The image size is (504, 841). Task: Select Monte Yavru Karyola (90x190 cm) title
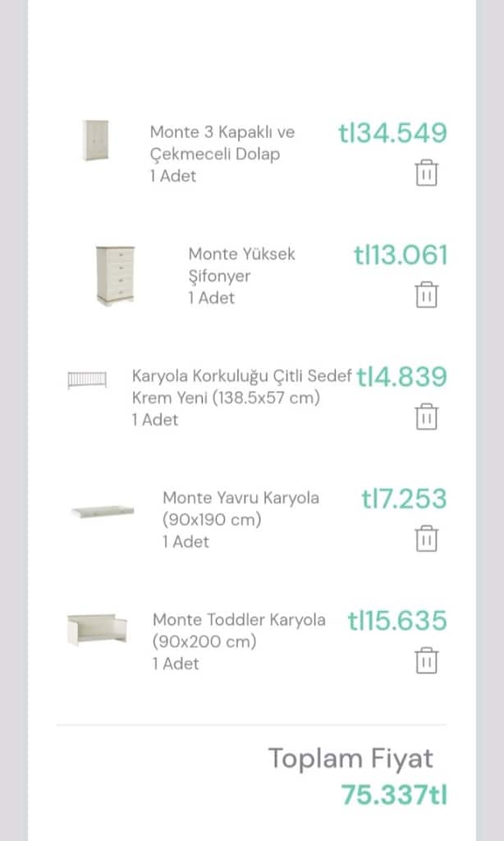[241, 508]
